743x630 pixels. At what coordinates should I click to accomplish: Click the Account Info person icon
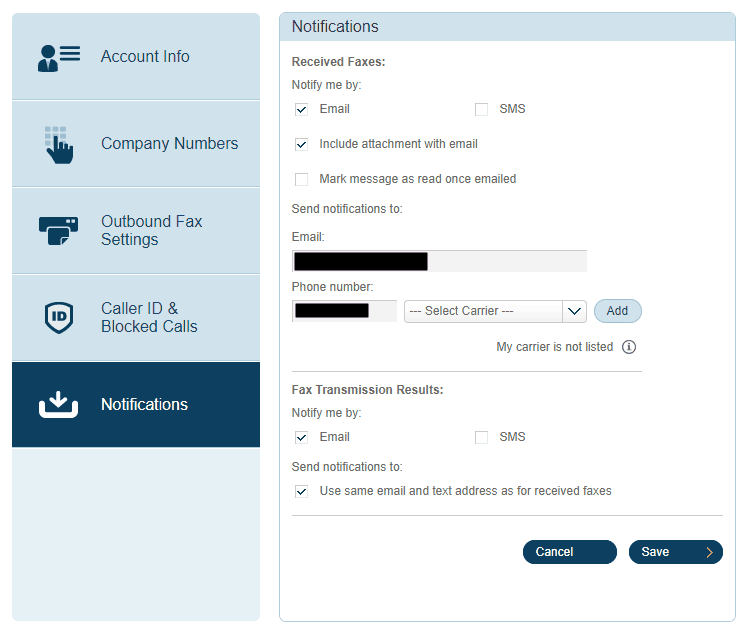tap(59, 58)
